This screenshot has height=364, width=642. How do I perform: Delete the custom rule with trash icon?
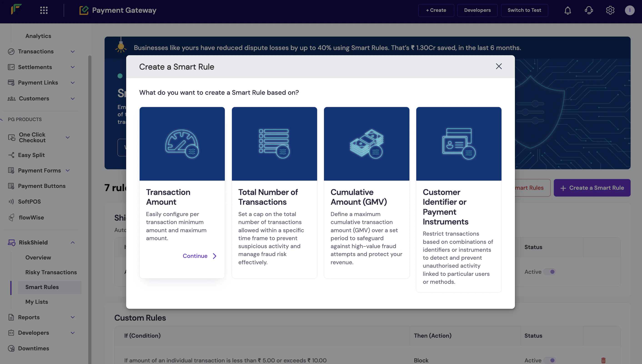(603, 360)
